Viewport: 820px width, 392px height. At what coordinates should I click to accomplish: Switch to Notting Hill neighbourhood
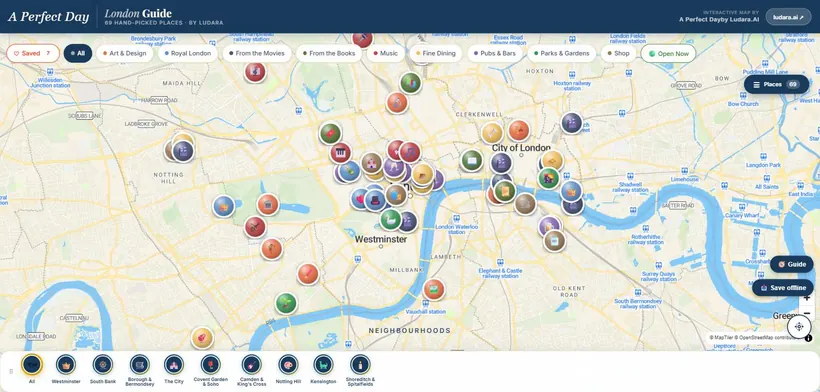(x=288, y=369)
